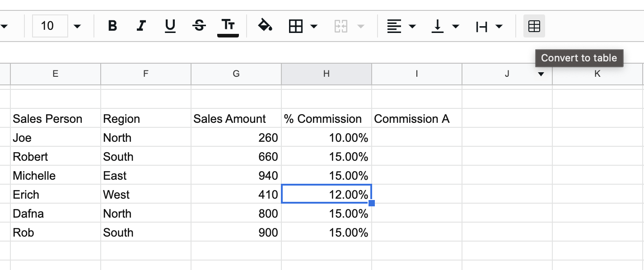This screenshot has width=644, height=270.
Task: Expand the borders dropdown arrow
Action: (314, 27)
